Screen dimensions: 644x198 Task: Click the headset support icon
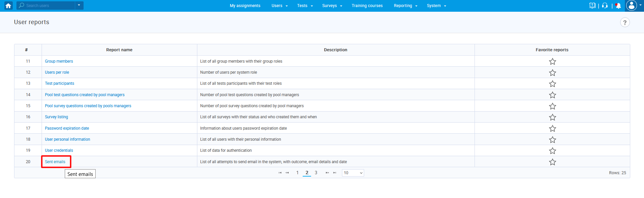[605, 6]
